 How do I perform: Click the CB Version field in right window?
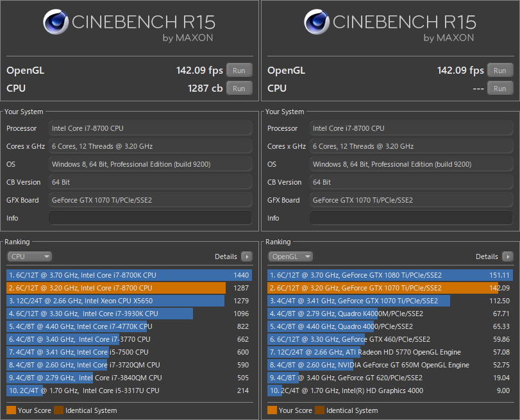pos(411,182)
